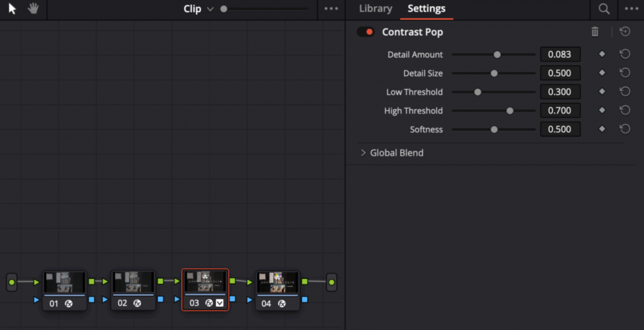
Task: Open the search magnifier in effects panel
Action: (604, 9)
